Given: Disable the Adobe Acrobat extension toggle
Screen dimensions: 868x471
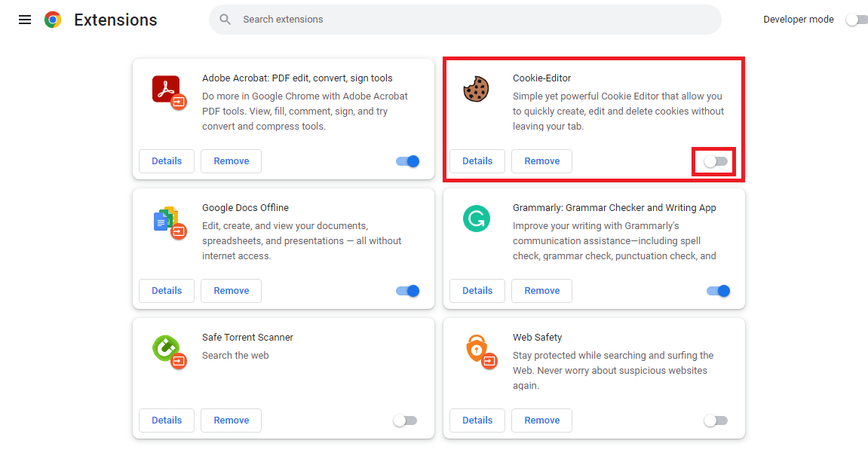Looking at the screenshot, I should tap(408, 161).
